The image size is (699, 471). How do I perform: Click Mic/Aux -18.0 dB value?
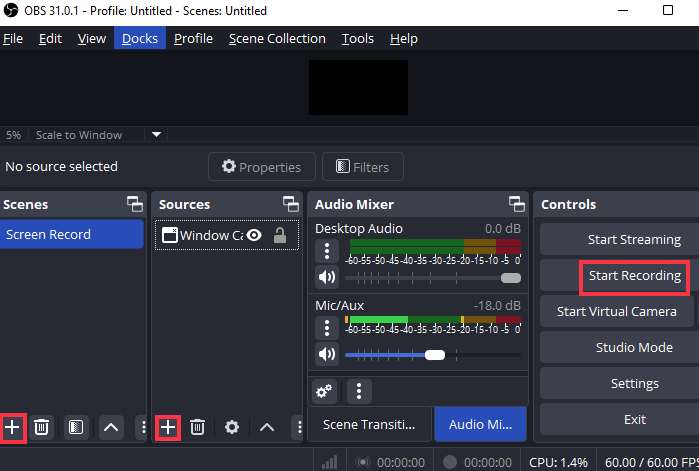click(x=497, y=306)
